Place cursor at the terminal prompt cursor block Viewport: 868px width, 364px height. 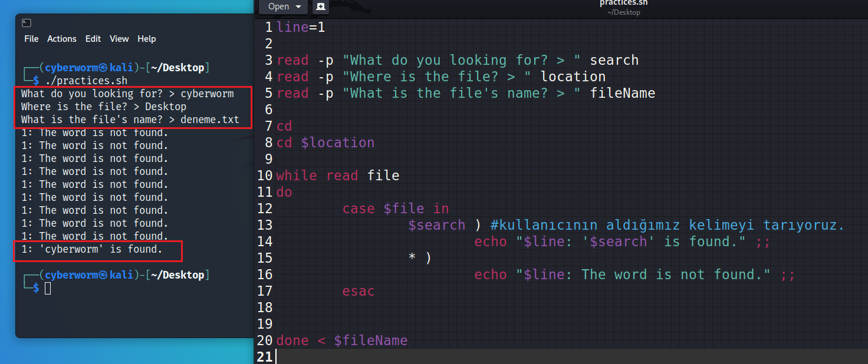pyautogui.click(x=48, y=288)
